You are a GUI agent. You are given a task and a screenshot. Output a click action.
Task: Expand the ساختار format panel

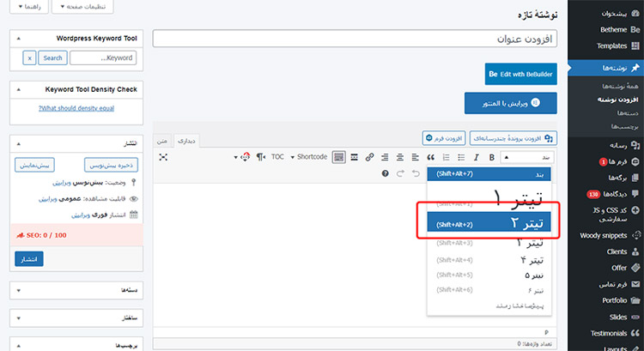(x=19, y=318)
